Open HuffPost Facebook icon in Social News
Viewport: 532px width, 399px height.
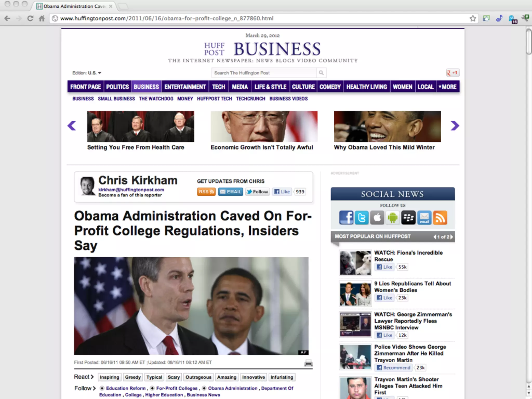click(346, 217)
